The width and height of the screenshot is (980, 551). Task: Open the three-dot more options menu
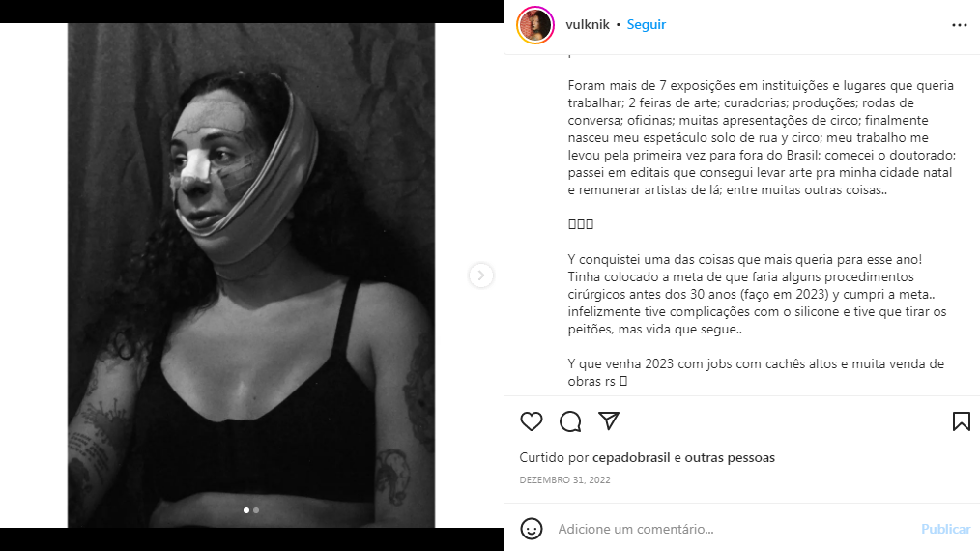pyautogui.click(x=960, y=25)
